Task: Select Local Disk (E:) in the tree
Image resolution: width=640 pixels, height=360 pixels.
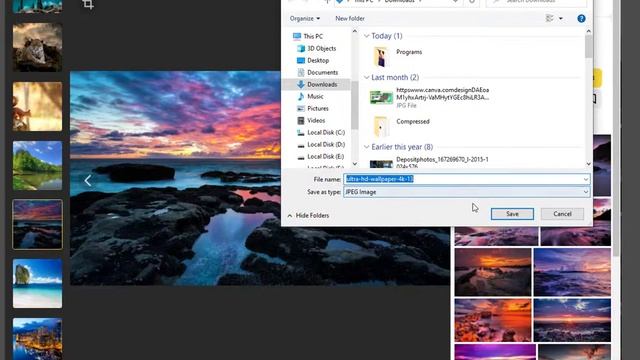Action: point(325,157)
